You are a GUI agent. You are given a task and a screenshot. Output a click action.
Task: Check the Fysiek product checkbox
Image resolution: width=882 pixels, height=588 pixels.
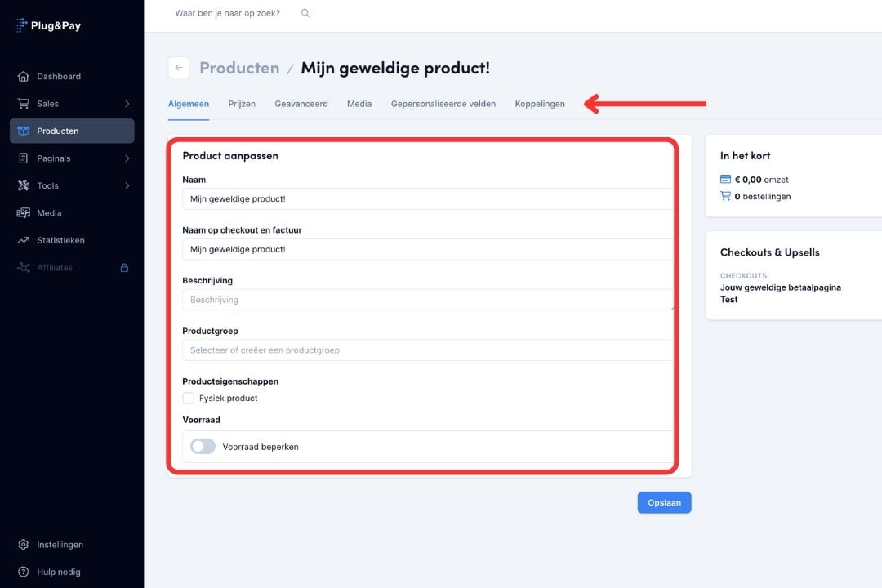(189, 399)
